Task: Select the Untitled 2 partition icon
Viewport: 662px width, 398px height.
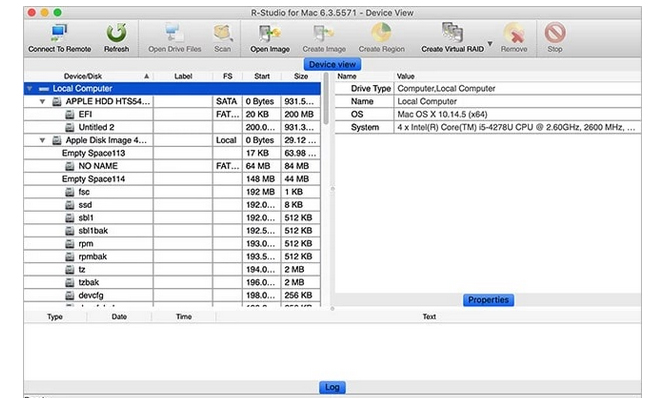Action: pyautogui.click(x=70, y=127)
